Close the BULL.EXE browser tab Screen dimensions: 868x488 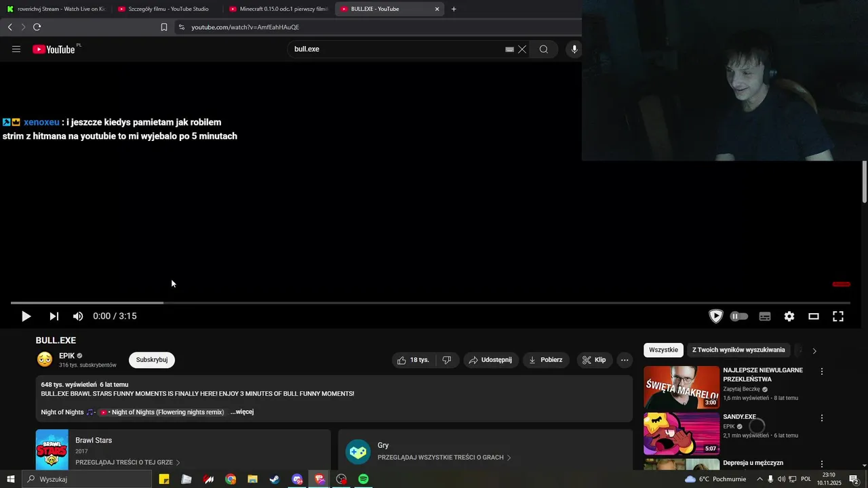(437, 9)
